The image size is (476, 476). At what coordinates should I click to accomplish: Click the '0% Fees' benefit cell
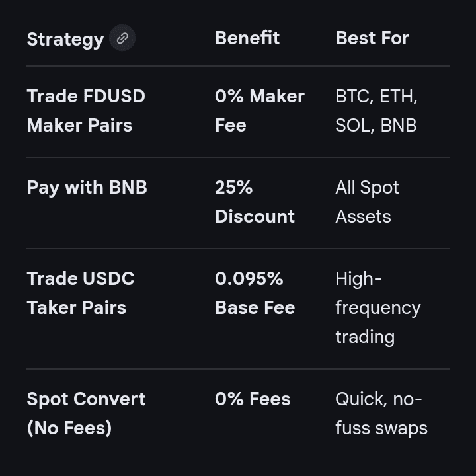tap(253, 399)
